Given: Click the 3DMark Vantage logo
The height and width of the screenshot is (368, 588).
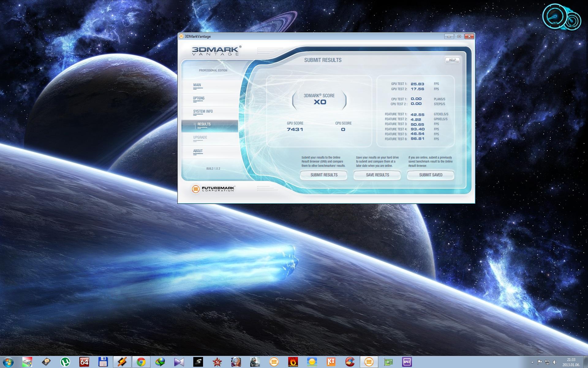Looking at the screenshot, I should click(217, 51).
